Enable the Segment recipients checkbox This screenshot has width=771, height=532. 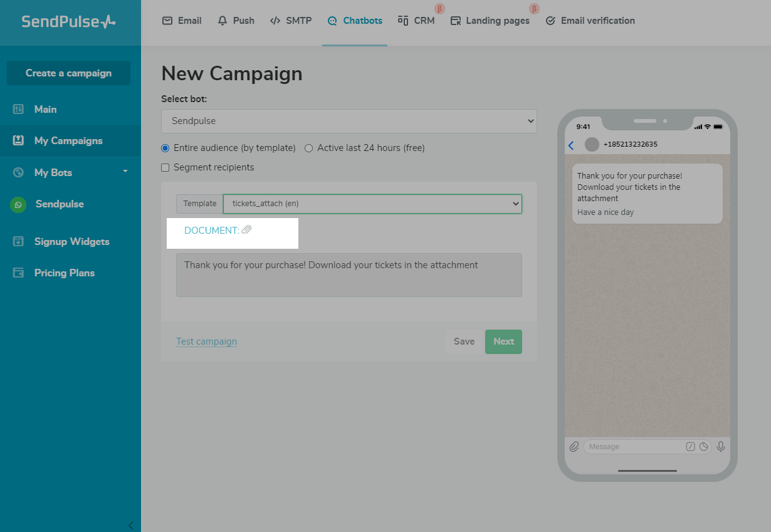tap(165, 167)
